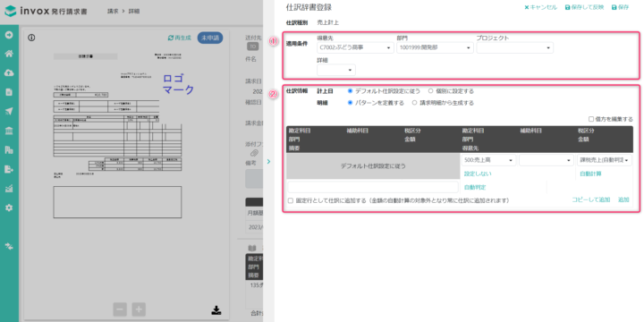Open the empty 補助科目 dropdown in credit row
Screen dimensions: 644x322
547,160
